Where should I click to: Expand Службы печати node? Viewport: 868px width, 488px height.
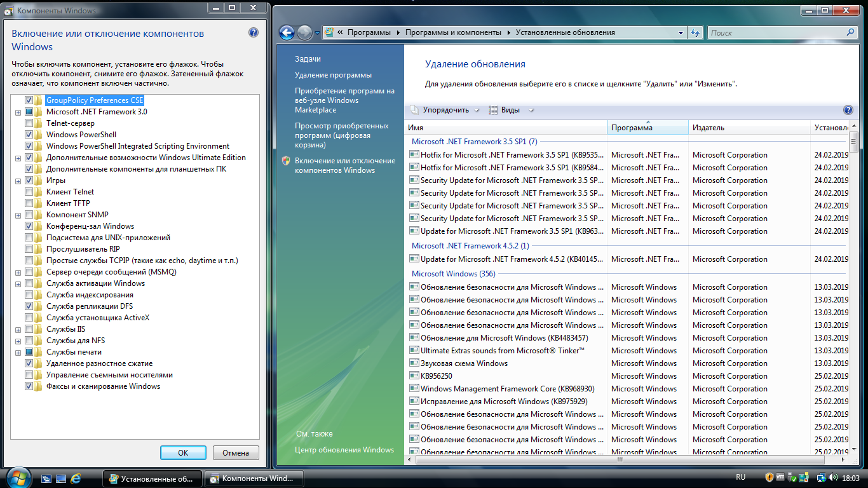[x=18, y=352]
